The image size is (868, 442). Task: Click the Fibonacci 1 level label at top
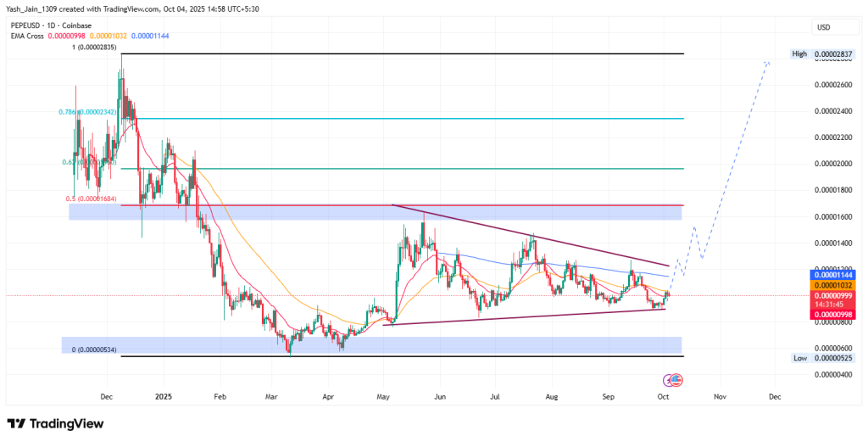click(x=93, y=48)
